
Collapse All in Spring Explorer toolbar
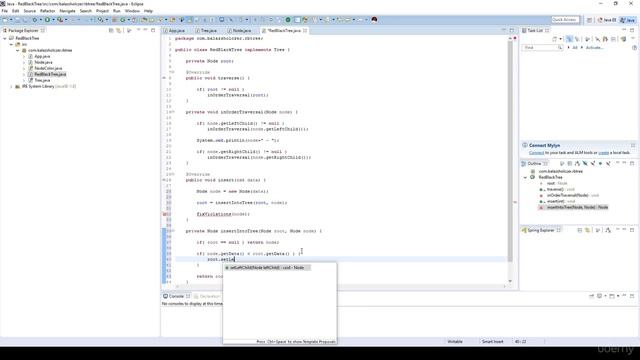(580, 231)
